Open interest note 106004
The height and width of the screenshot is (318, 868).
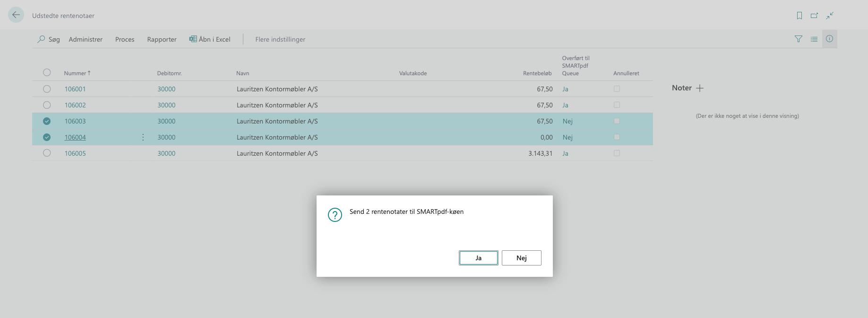[75, 137]
